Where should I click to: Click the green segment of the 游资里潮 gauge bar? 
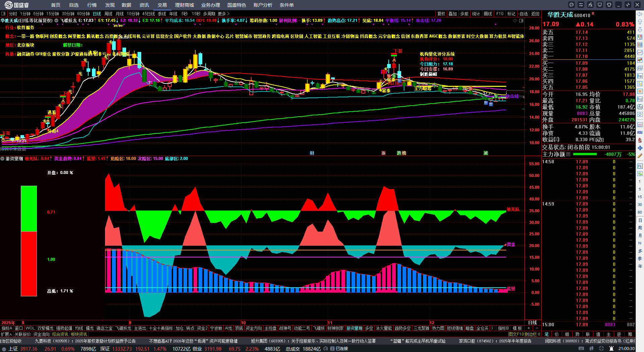[29, 209]
